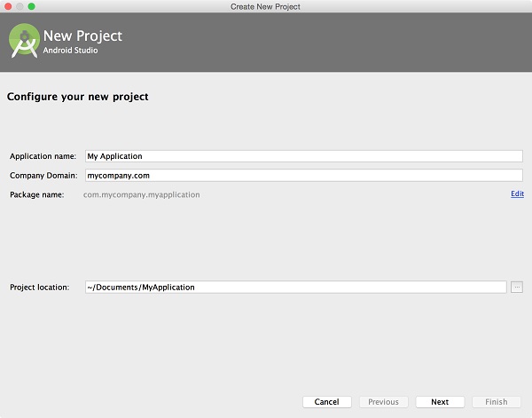Cancel the new project wizard
Screen dimensions: 532x418
click(x=326, y=402)
